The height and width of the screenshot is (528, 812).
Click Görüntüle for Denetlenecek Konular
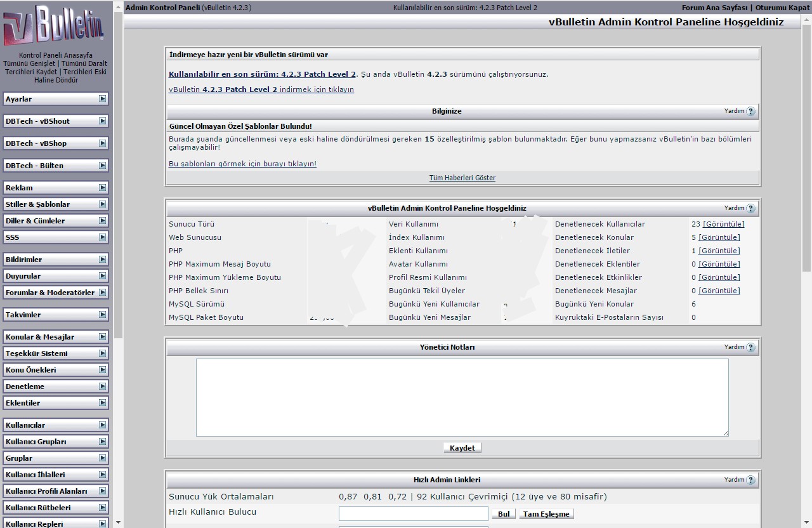pos(719,237)
